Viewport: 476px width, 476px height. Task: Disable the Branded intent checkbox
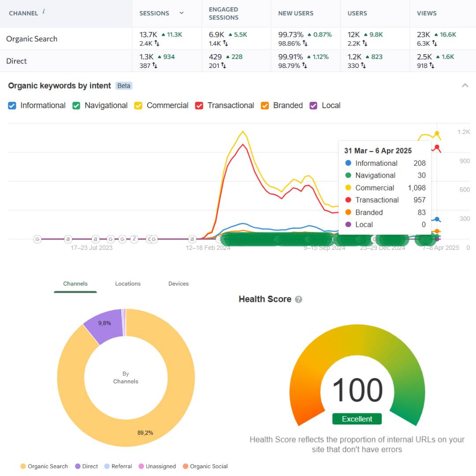click(x=265, y=106)
